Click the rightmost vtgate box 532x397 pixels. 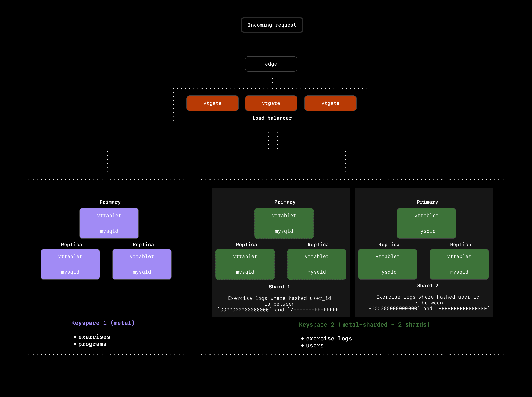point(330,103)
